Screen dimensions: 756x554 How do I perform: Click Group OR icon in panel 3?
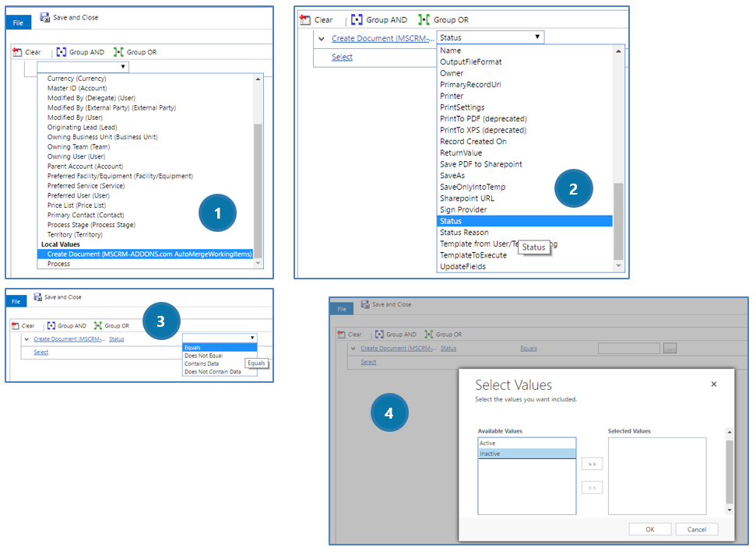click(x=98, y=326)
